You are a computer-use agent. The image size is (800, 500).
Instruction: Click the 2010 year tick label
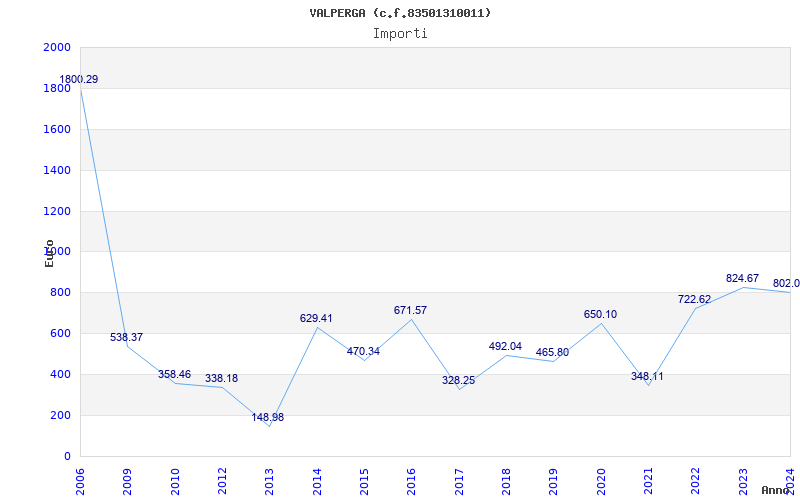(175, 481)
